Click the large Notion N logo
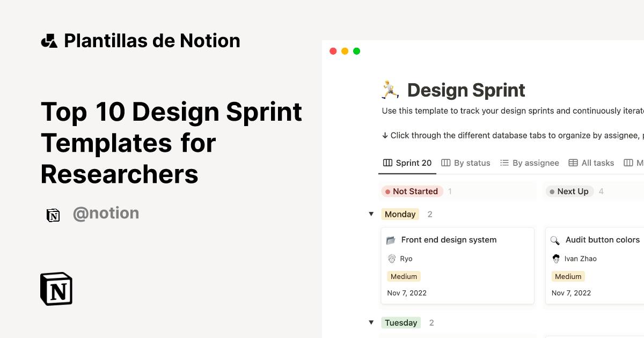 (56, 289)
